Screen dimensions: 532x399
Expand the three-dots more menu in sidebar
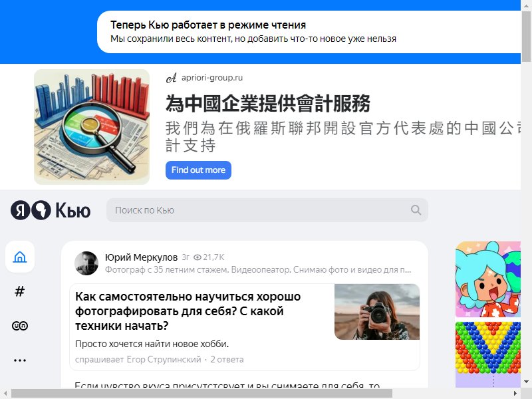[x=20, y=360]
